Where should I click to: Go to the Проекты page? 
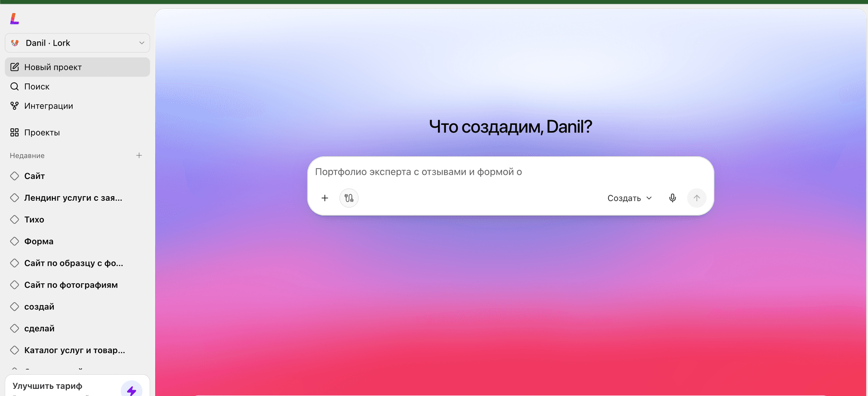(77, 132)
